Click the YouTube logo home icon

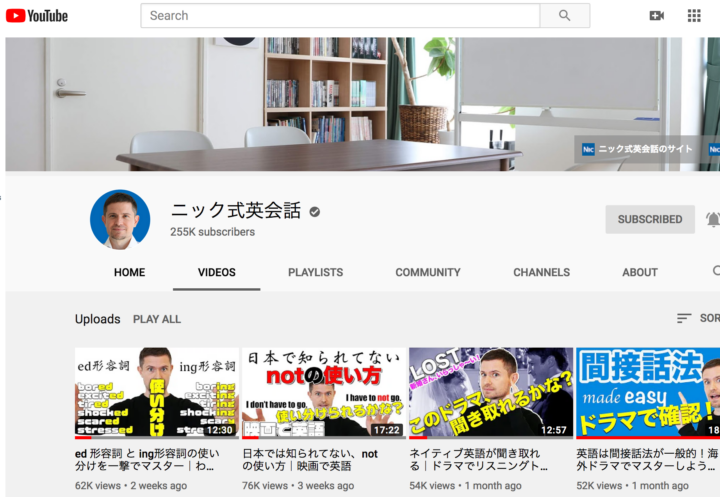[x=37, y=16]
